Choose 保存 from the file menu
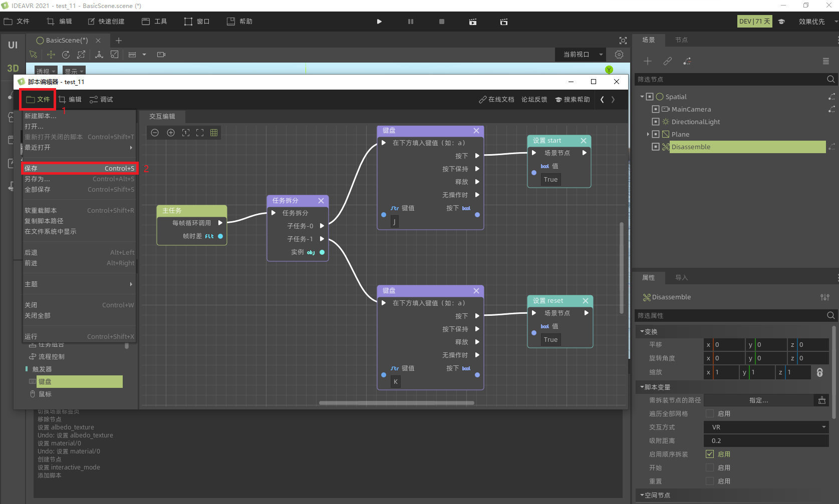Screen dimensions: 839x504 (x=79, y=169)
